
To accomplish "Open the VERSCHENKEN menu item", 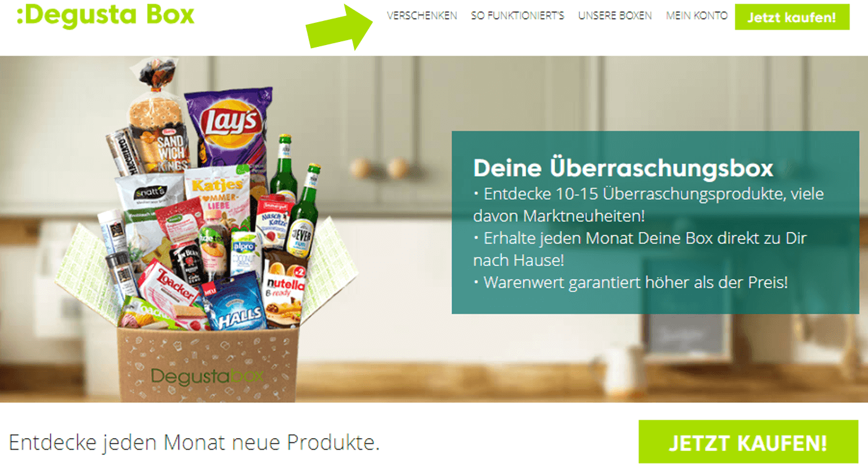I will pos(422,16).
